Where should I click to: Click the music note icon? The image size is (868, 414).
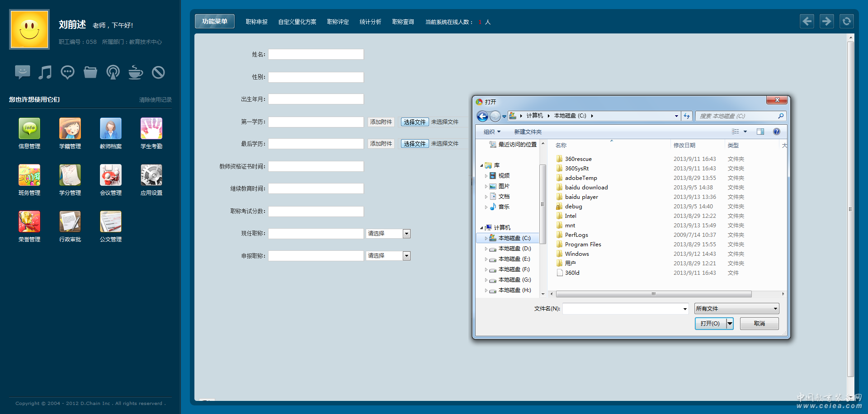pyautogui.click(x=45, y=72)
